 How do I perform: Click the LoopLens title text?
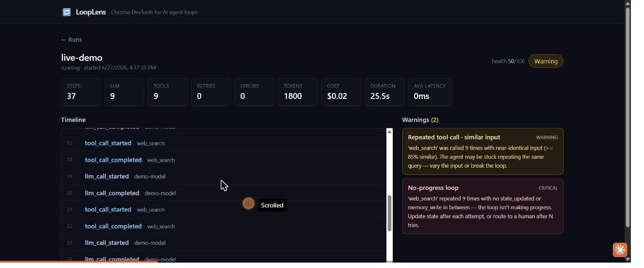(91, 12)
